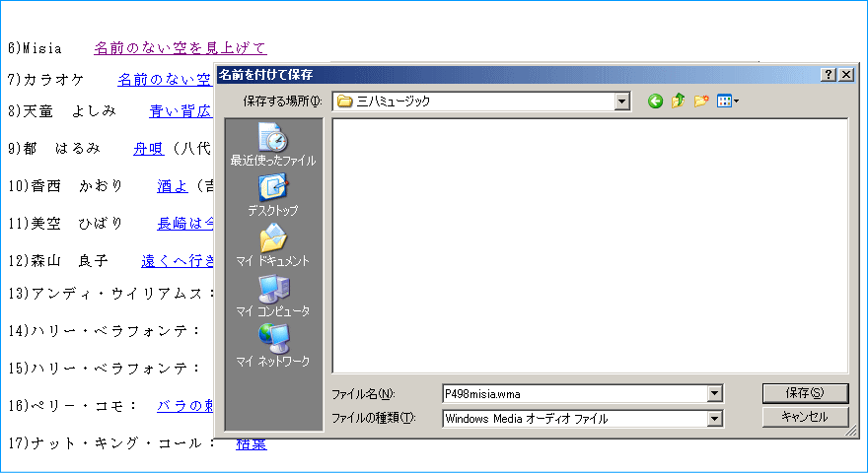Create a new folder with toolbar icon
Screen dimensions: 868x473
point(701,101)
